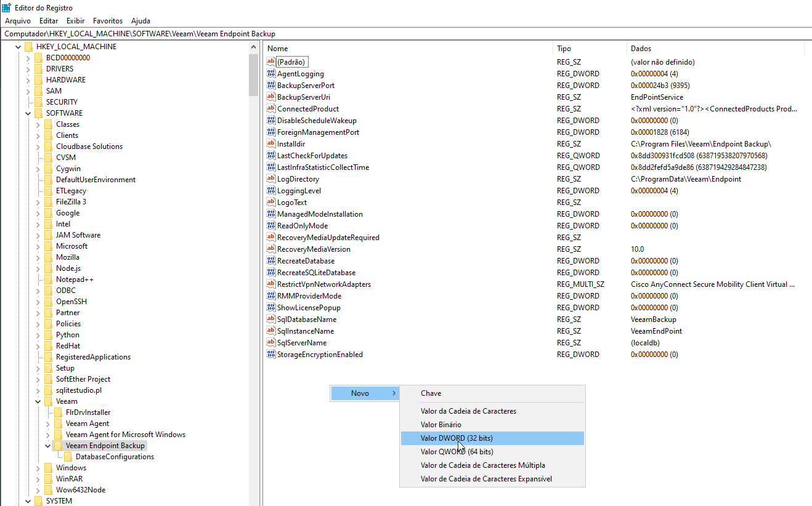Open the Arquivo menu
Image resolution: width=812 pixels, height=506 pixels.
pos(18,21)
